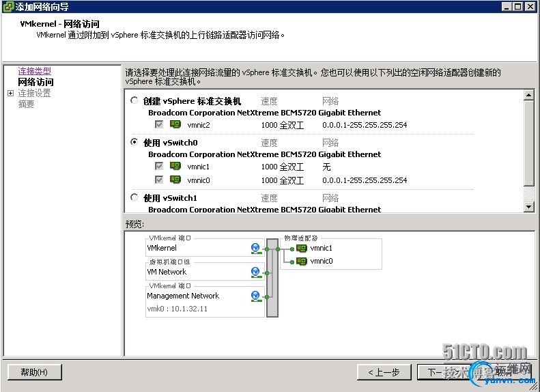
Task: Click the 1000 全双工 speed for vmnic0
Action: [x=283, y=180]
